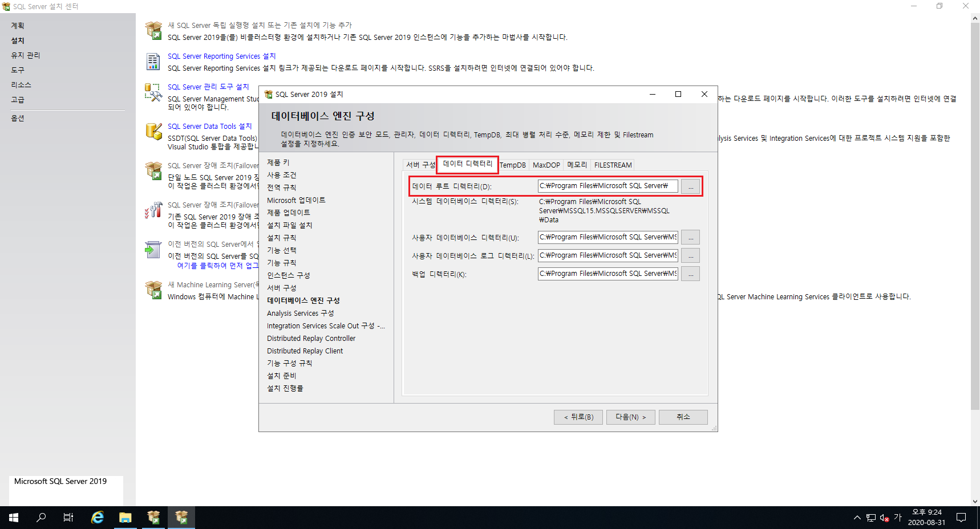This screenshot has width=980, height=529.
Task: Click the volume icon in system tray
Action: pyautogui.click(x=884, y=518)
